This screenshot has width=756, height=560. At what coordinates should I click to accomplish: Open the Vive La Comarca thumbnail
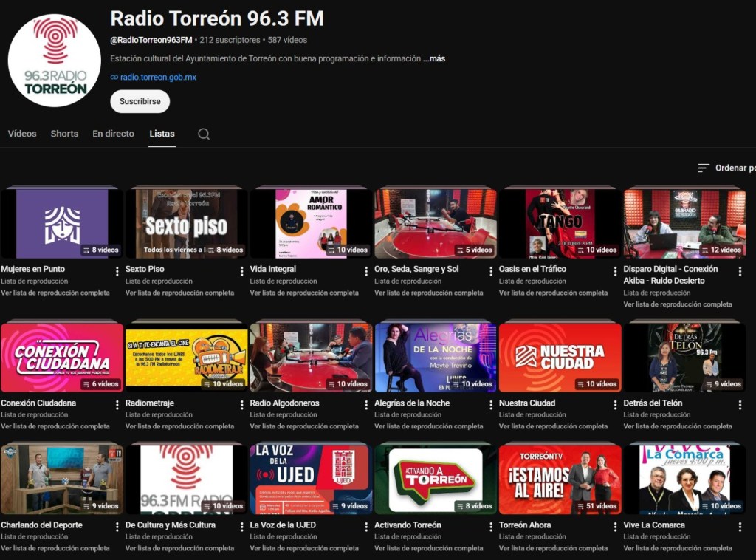pyautogui.click(x=684, y=479)
